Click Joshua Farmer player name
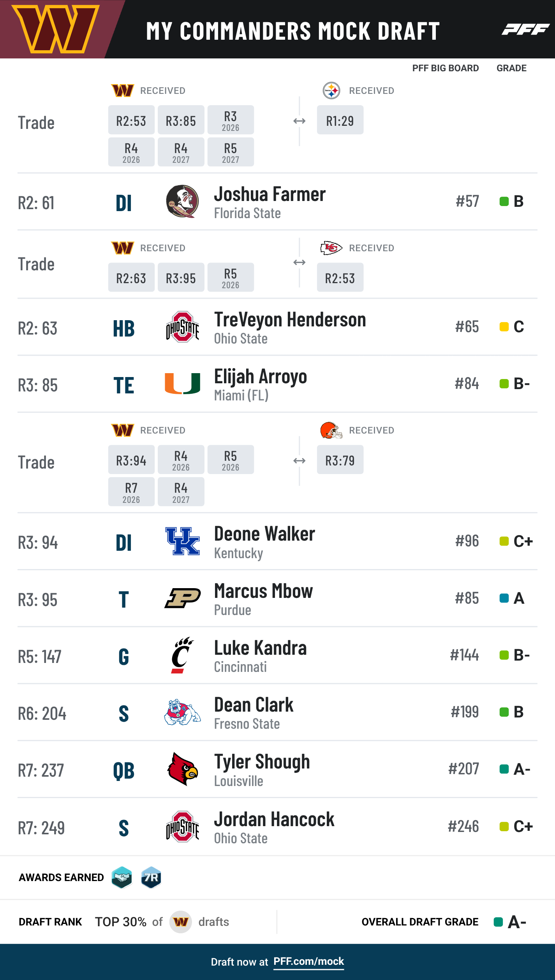Image resolution: width=555 pixels, height=980 pixels. [x=270, y=194]
